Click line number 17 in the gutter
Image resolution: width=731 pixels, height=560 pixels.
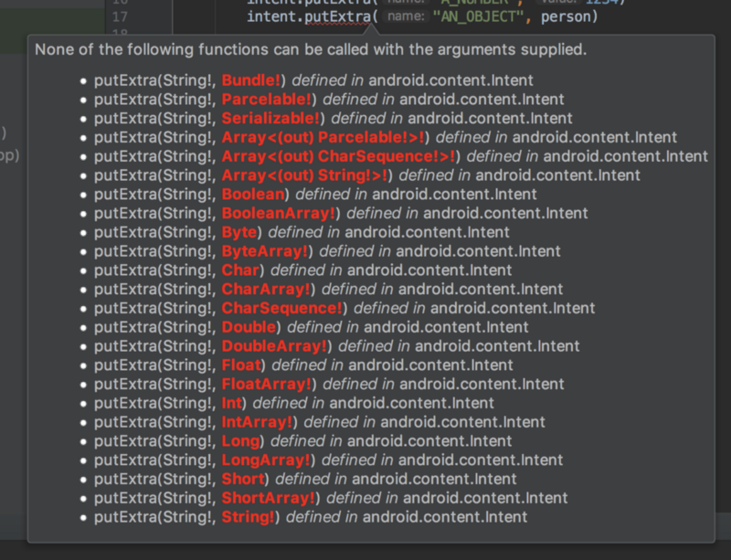pos(120,16)
